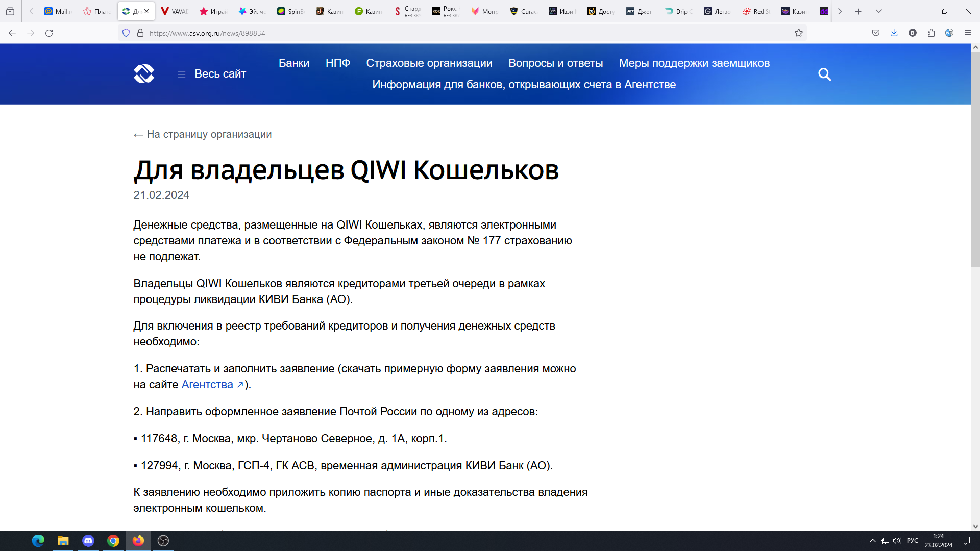This screenshot has height=551, width=980.
Task: Open the Firefox hamburger application menu
Action: click(967, 33)
